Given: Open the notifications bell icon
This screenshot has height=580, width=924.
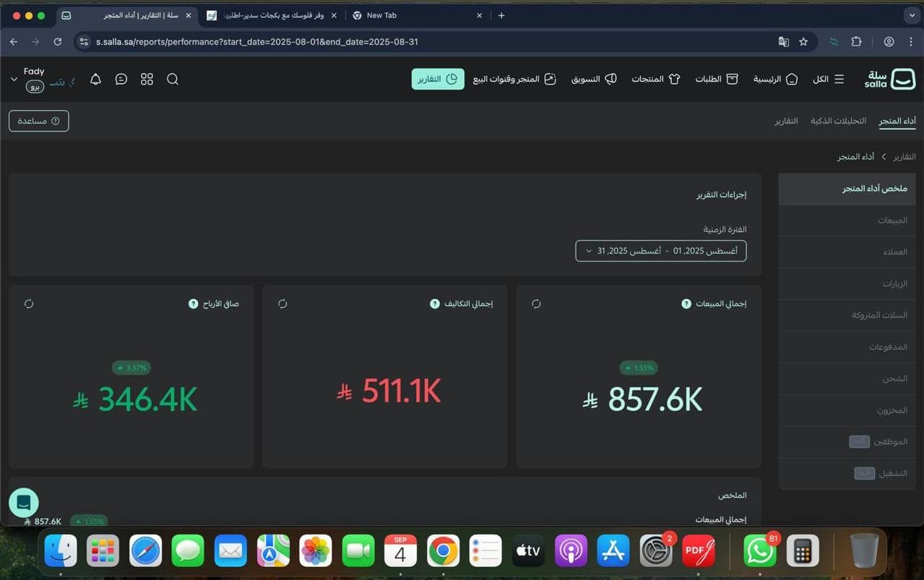Looking at the screenshot, I should coord(95,79).
